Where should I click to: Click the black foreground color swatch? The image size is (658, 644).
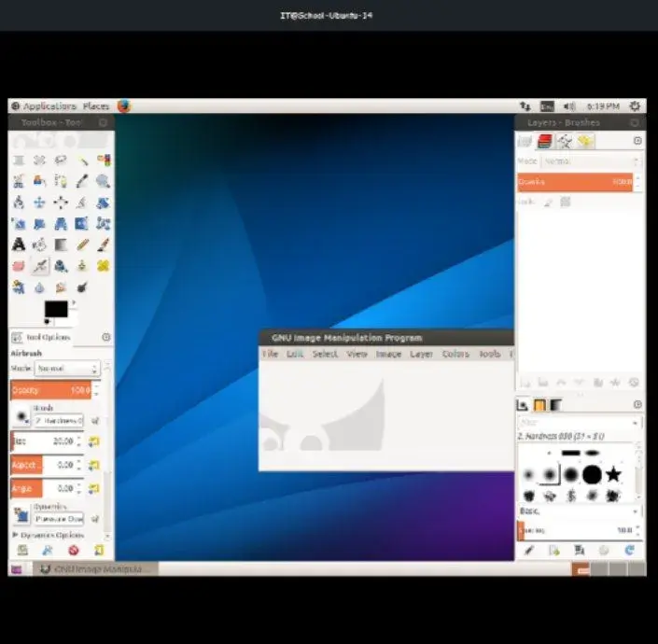coord(55,309)
